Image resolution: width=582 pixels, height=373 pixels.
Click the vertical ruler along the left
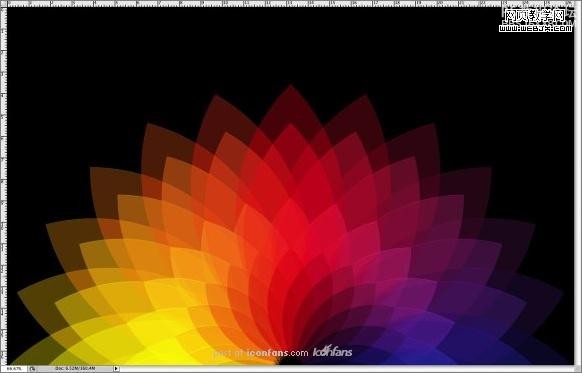pos(3,186)
